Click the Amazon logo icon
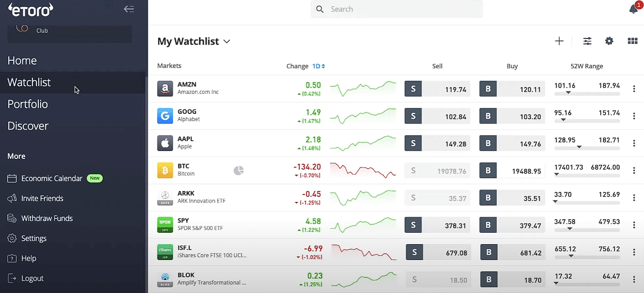644x293 pixels. (x=165, y=89)
